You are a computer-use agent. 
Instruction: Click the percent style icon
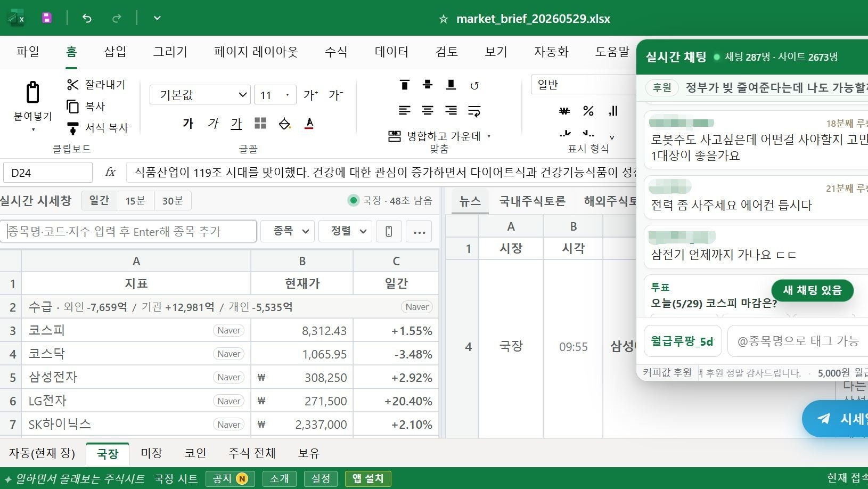588,111
